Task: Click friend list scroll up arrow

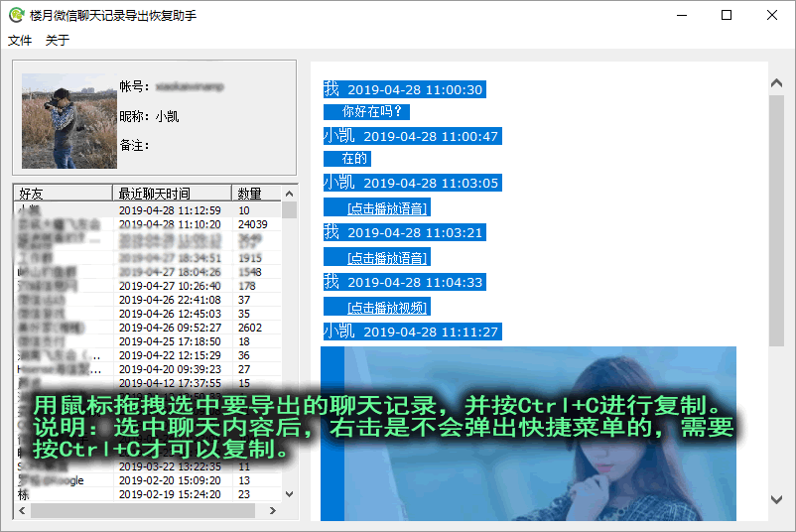Action: (x=290, y=194)
